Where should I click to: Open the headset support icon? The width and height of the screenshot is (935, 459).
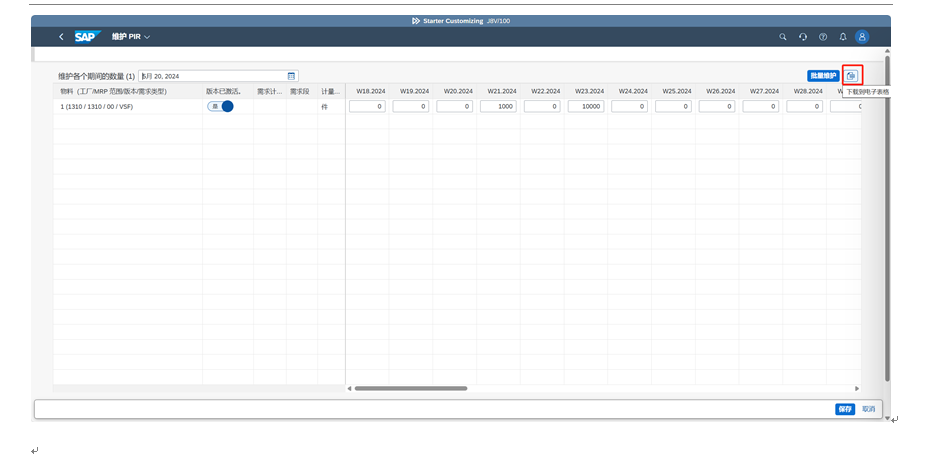(802, 37)
